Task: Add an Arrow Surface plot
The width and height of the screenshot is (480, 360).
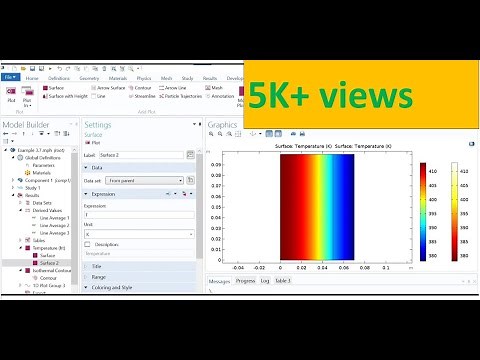Action: pos(108,88)
